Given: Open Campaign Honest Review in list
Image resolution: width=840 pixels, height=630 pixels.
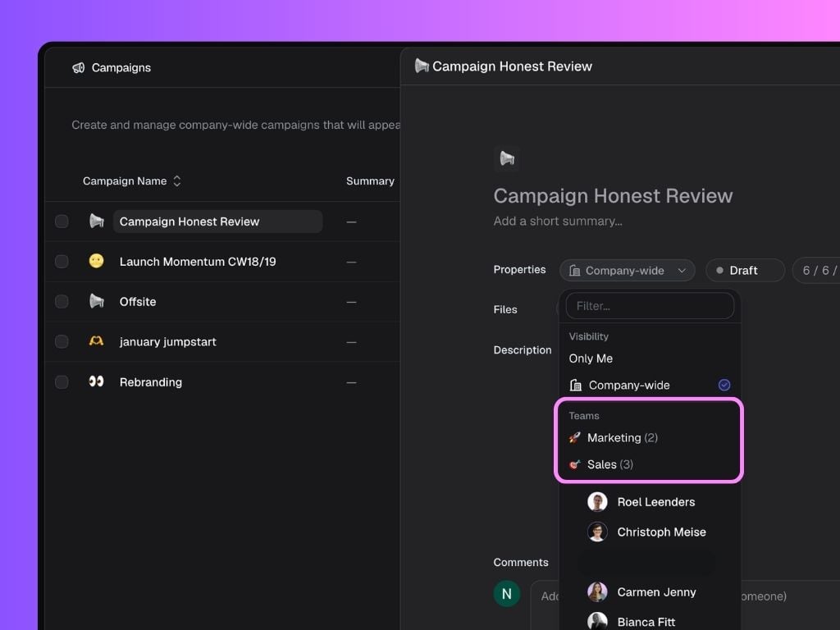Looking at the screenshot, I should [x=217, y=221].
